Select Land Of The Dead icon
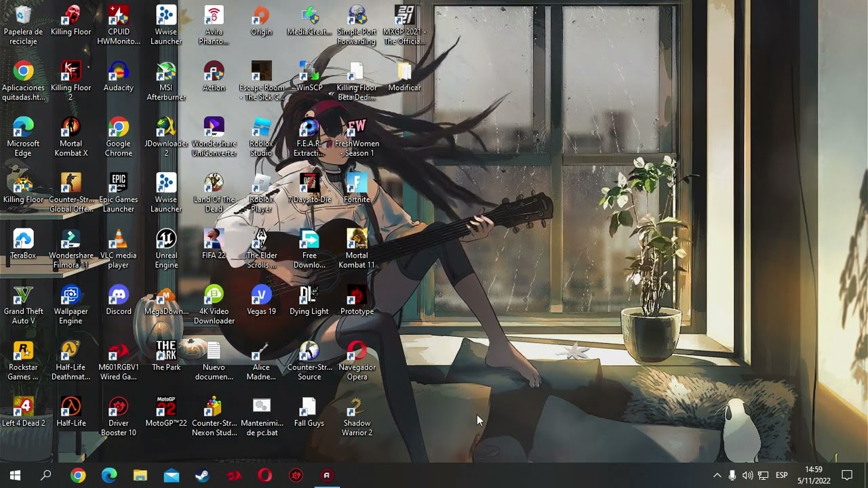The width and height of the screenshot is (868, 488). pos(214,192)
